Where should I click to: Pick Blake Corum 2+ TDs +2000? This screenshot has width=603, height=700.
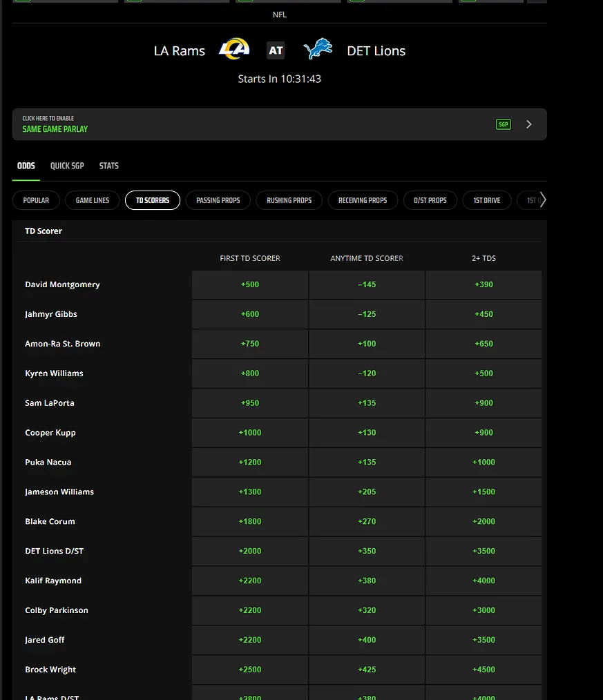484,521
